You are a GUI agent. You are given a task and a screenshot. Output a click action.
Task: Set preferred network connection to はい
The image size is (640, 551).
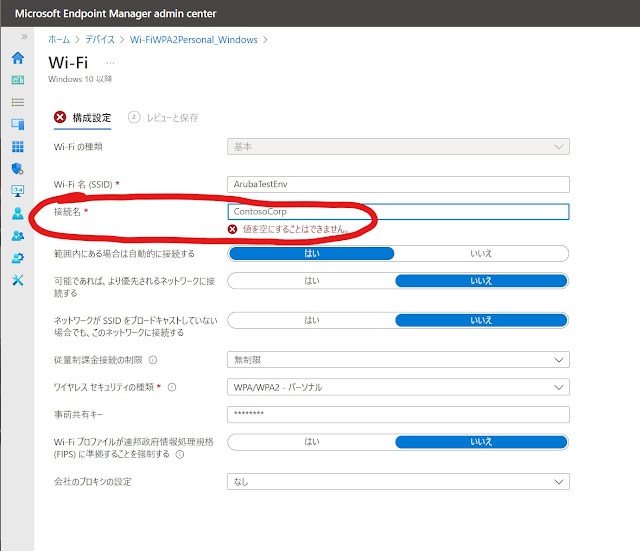point(311,281)
